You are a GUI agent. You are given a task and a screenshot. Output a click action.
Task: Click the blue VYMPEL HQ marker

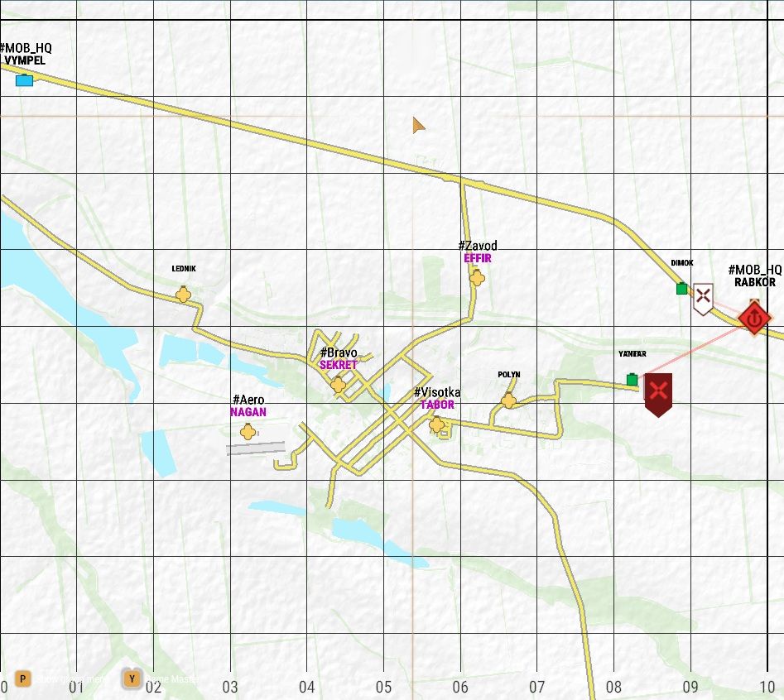pyautogui.click(x=25, y=80)
